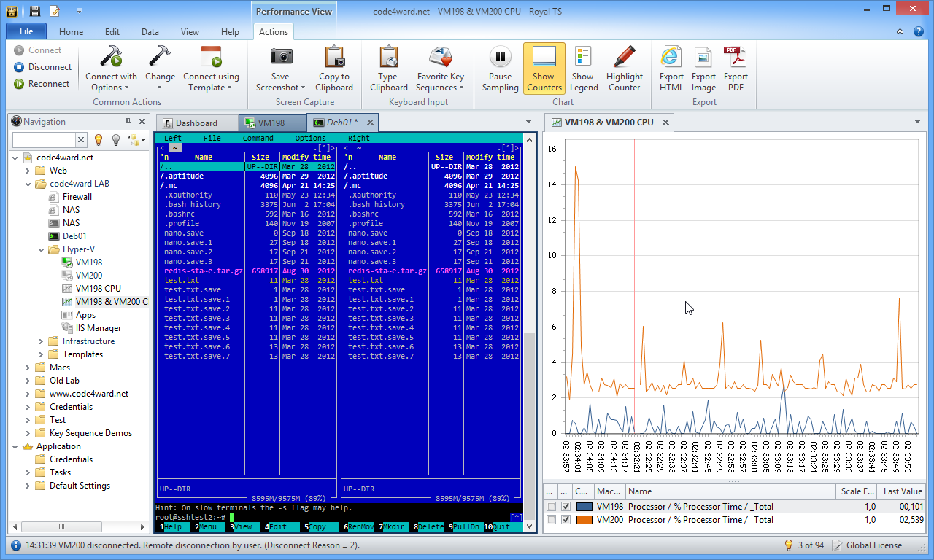Open the Dashboard document tab

197,122
